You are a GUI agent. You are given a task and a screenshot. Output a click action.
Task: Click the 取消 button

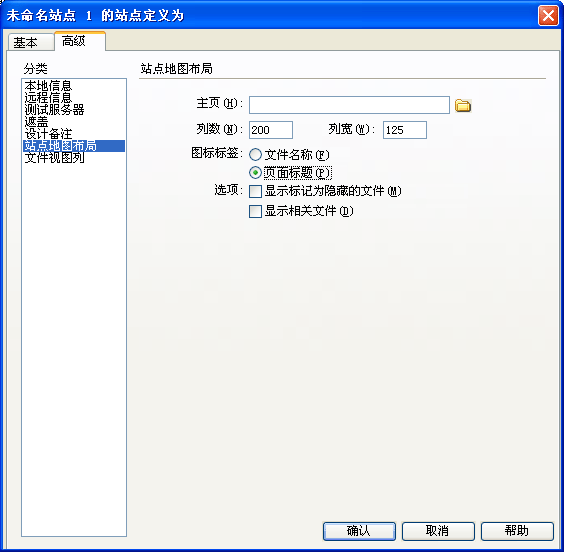438,531
